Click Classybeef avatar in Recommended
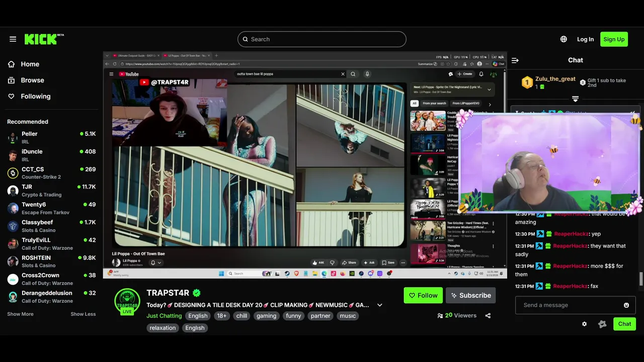 [x=13, y=226]
